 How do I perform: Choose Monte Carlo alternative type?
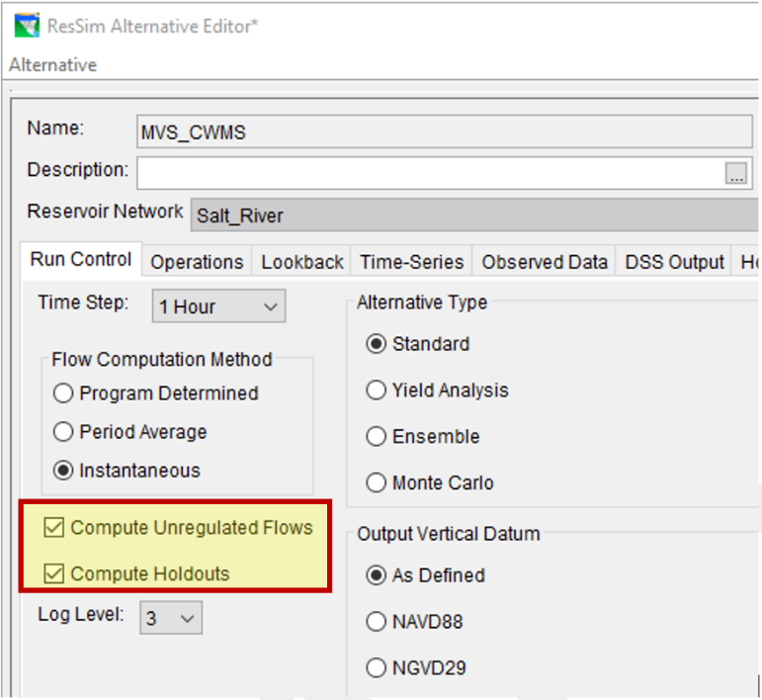tap(376, 483)
